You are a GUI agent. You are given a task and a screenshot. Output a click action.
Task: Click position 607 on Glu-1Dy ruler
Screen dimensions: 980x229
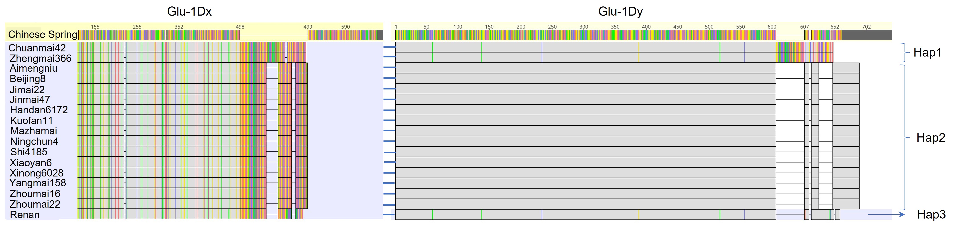804,27
